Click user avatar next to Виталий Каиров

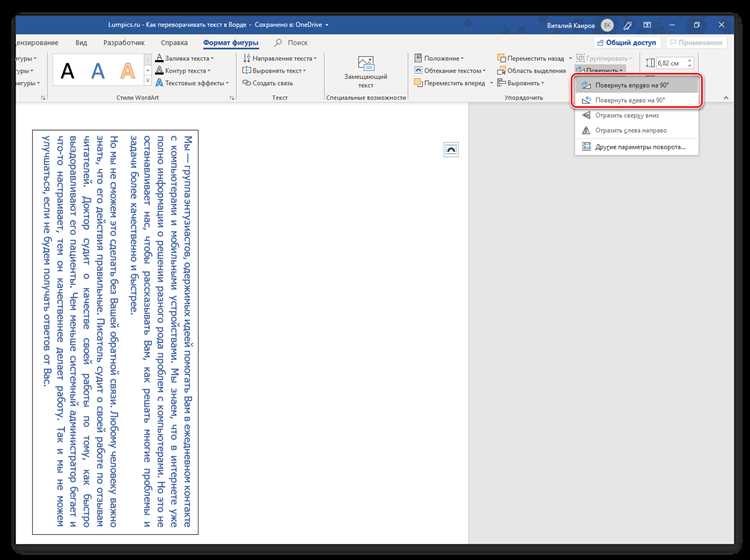(607, 25)
